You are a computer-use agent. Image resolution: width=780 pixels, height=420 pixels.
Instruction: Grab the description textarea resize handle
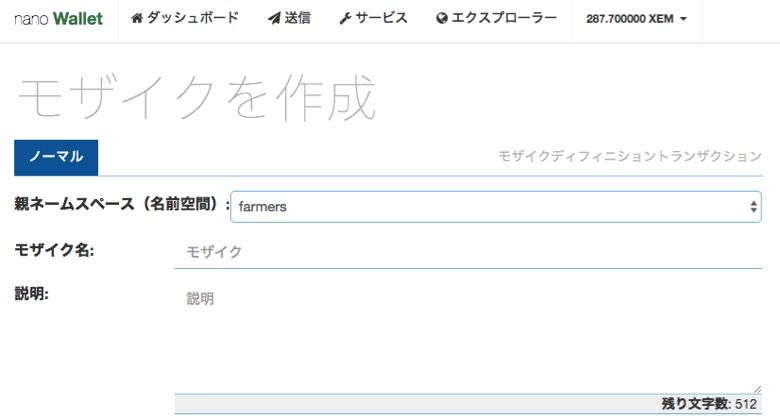tap(756, 388)
